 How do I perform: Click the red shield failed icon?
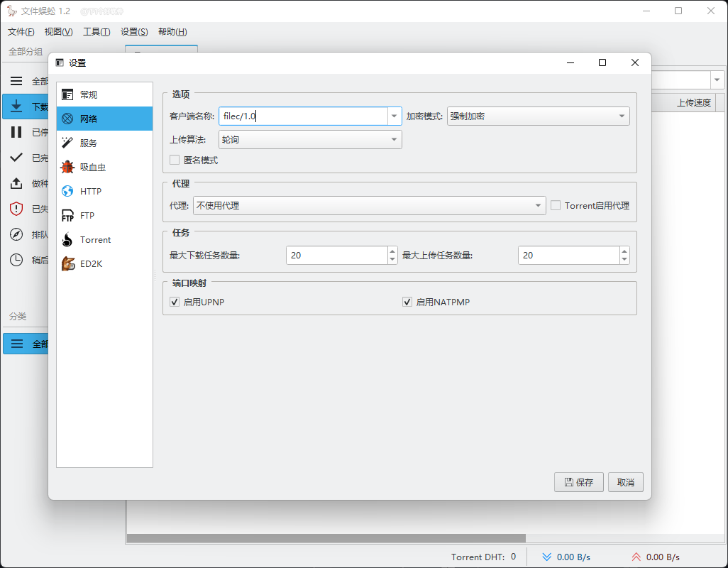click(16, 209)
